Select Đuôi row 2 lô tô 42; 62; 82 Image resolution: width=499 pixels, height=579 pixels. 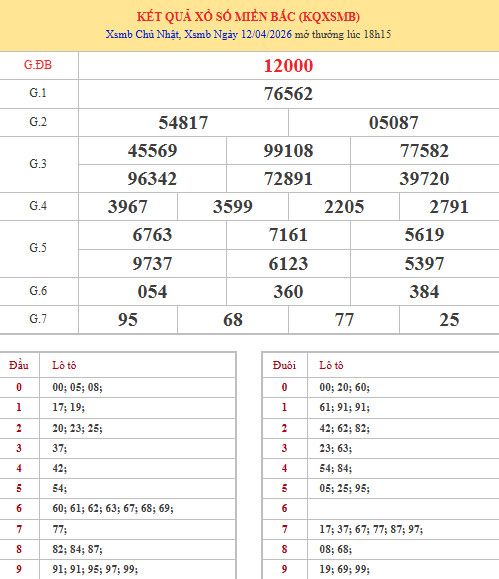click(344, 428)
